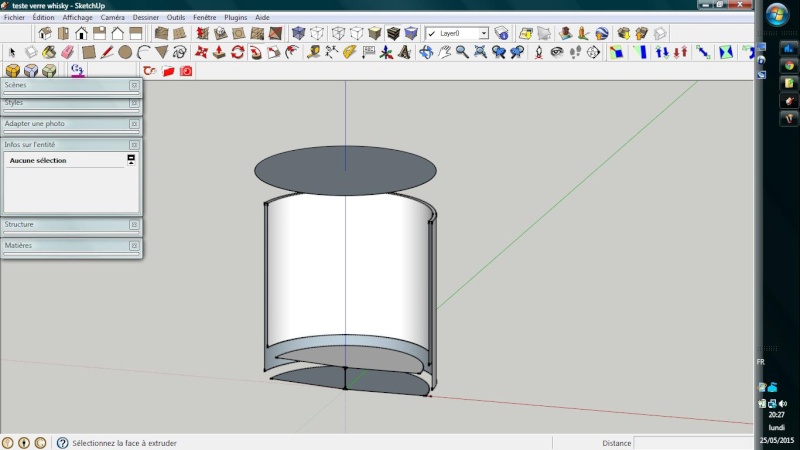Choose the Circle drawing tool
Viewport: 800px width, 450px height.
tap(125, 52)
